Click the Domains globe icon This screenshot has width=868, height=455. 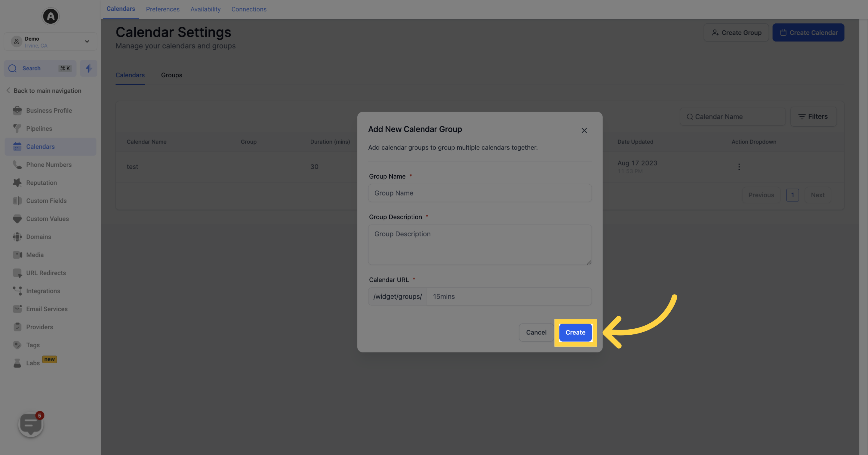(17, 237)
